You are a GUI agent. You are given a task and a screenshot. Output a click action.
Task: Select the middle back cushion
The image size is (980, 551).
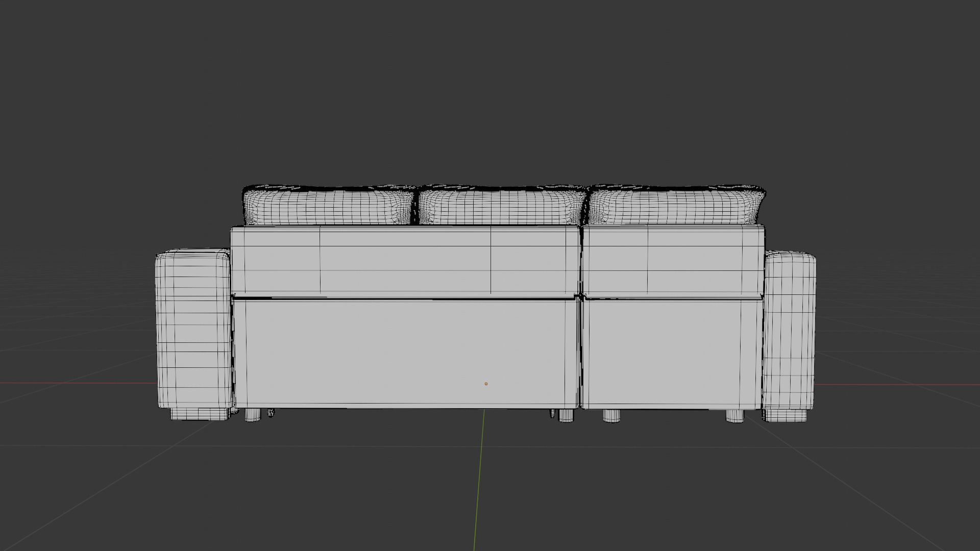tap(501, 205)
